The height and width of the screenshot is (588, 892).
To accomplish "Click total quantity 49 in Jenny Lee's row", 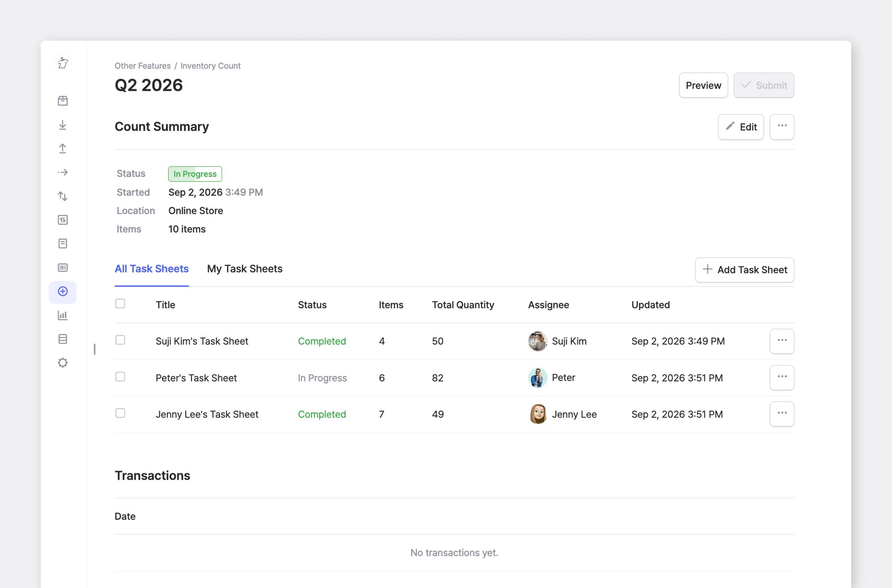I will pyautogui.click(x=438, y=415).
